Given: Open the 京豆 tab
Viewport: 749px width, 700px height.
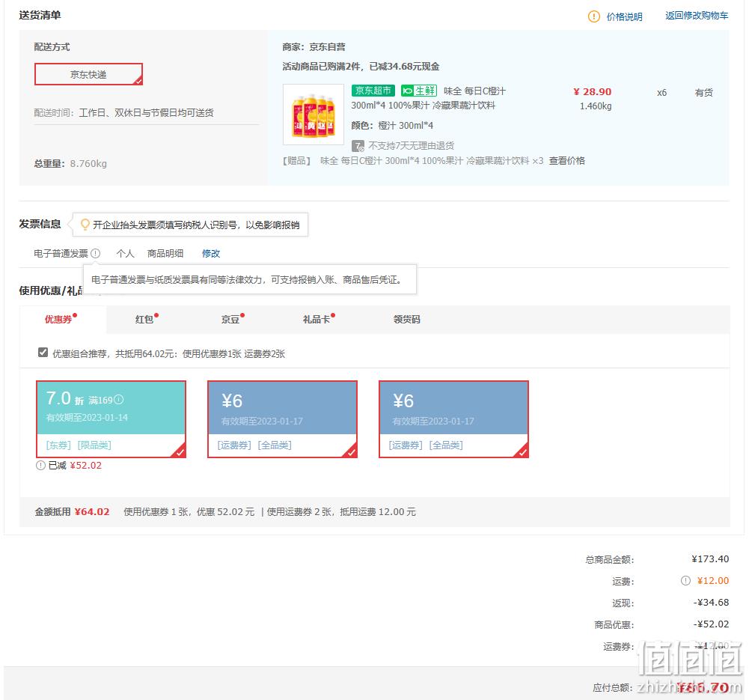Looking at the screenshot, I should [230, 319].
